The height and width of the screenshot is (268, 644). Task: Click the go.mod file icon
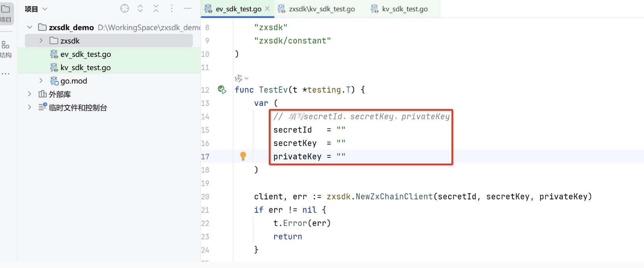pos(54,81)
